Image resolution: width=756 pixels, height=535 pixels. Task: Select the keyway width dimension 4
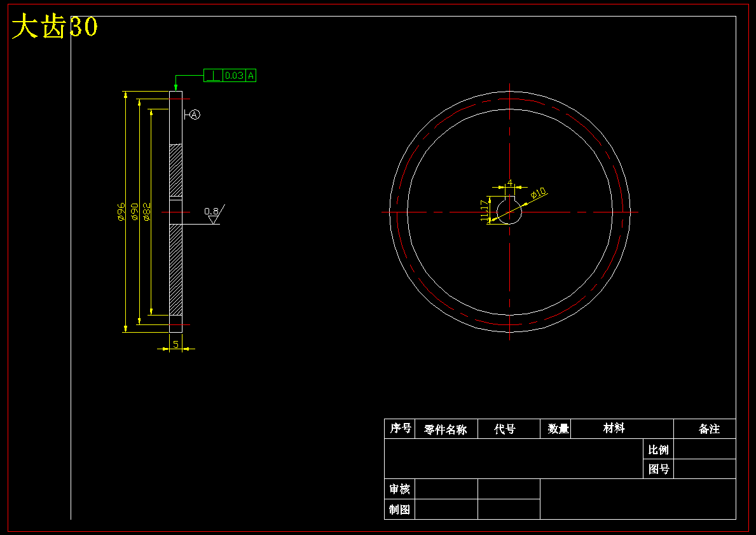point(510,183)
